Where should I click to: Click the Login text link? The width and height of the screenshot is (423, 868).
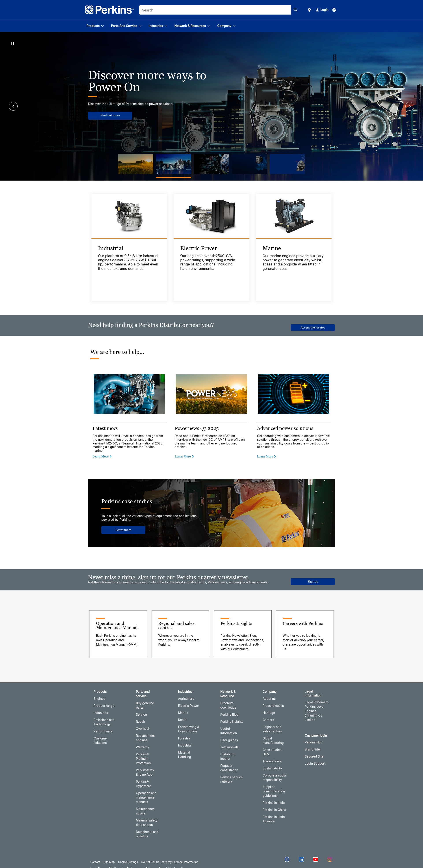pos(324,10)
